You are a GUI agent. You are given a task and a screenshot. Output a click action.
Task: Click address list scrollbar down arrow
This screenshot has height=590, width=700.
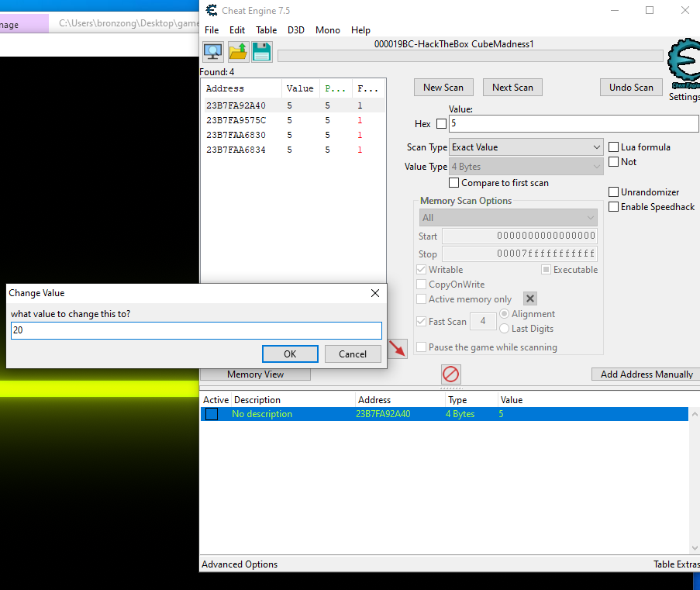coord(695,547)
